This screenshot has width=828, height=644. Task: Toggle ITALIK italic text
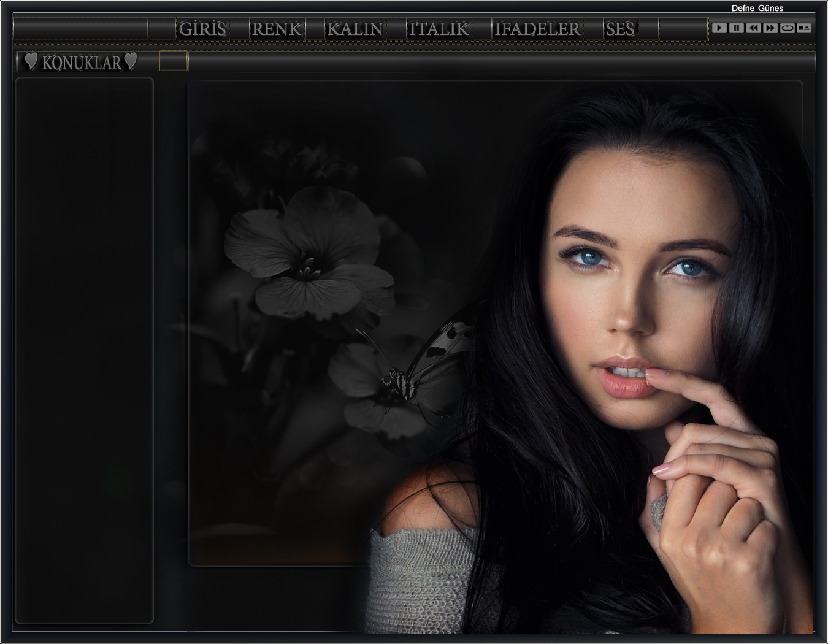click(x=439, y=29)
